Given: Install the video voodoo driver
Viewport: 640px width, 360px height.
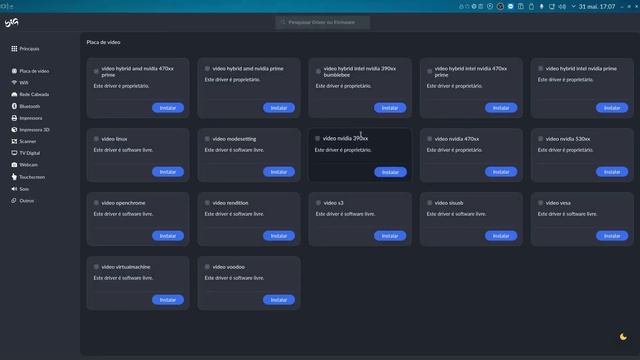Looking at the screenshot, I should click(279, 300).
